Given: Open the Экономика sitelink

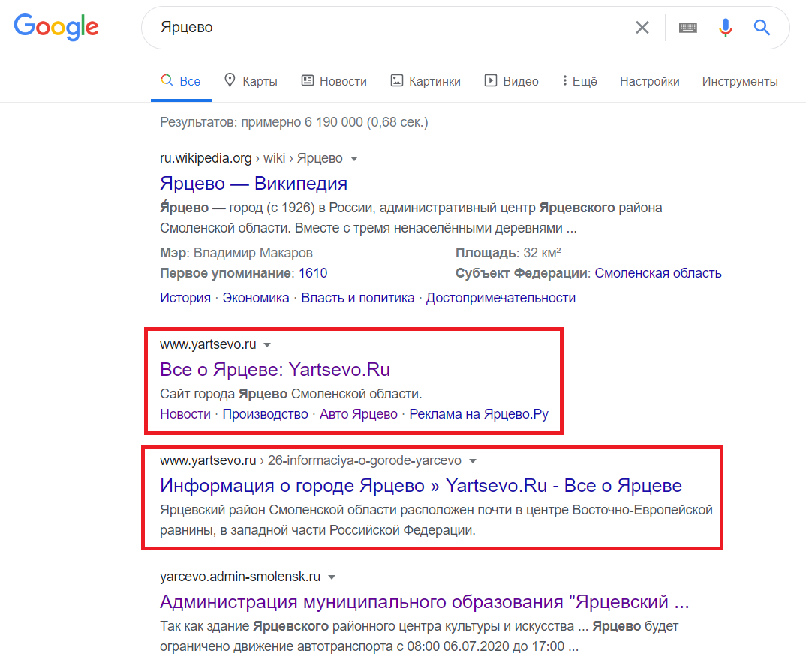Looking at the screenshot, I should [x=255, y=298].
